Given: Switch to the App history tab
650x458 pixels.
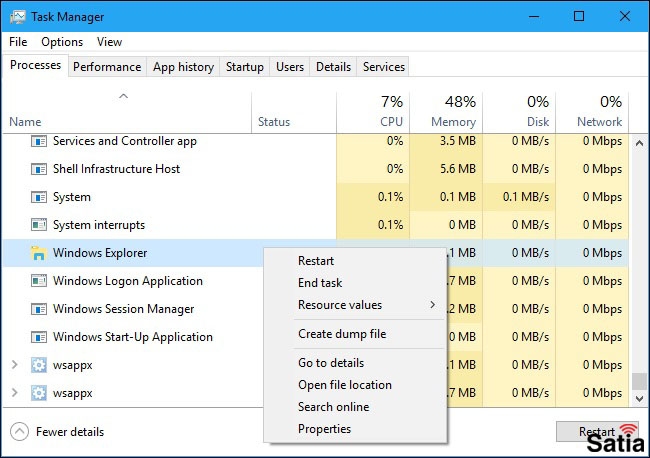Looking at the screenshot, I should (x=183, y=67).
